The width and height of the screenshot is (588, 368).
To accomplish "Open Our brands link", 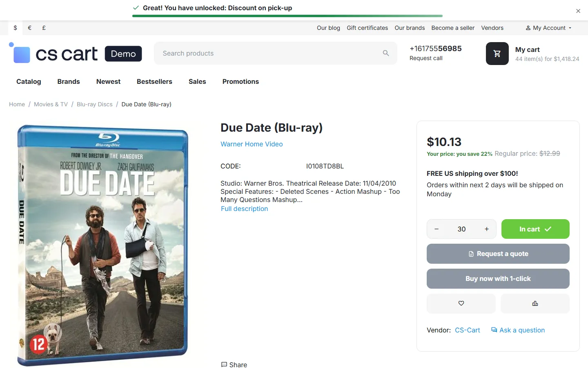I will 410,28.
